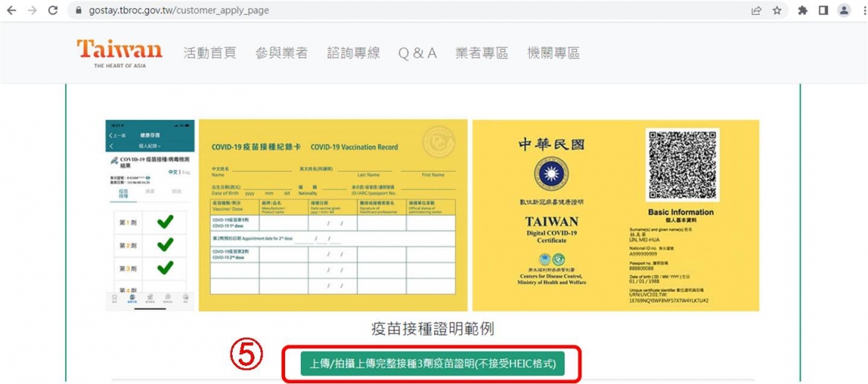Click the browser forward arrow
Image resolution: width=868 pixels, height=384 pixels.
33,10
